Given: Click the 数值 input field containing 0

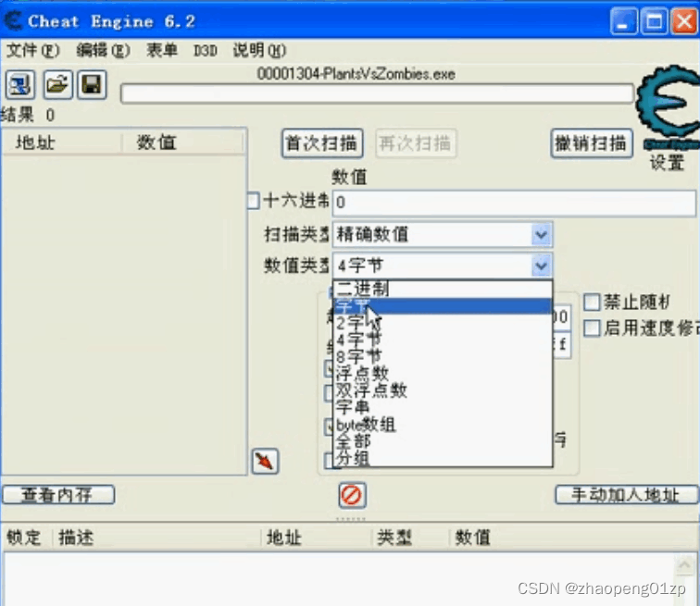Looking at the screenshot, I should (514, 203).
